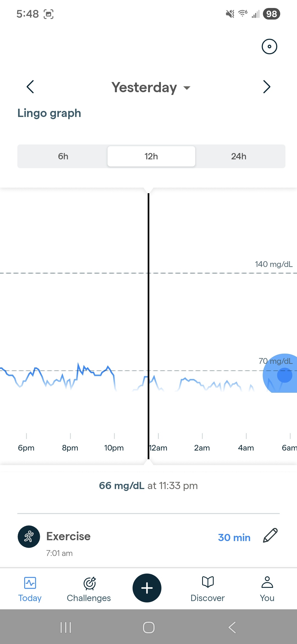Tap the blue current glucose dot

click(284, 375)
